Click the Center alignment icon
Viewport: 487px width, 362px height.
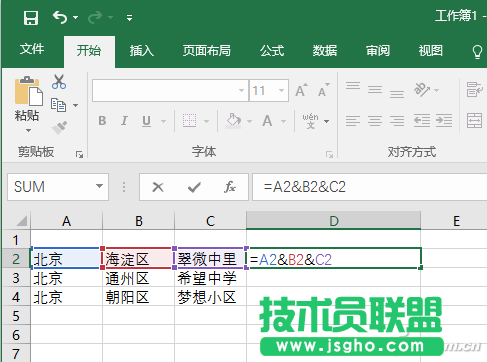[x=375, y=121]
